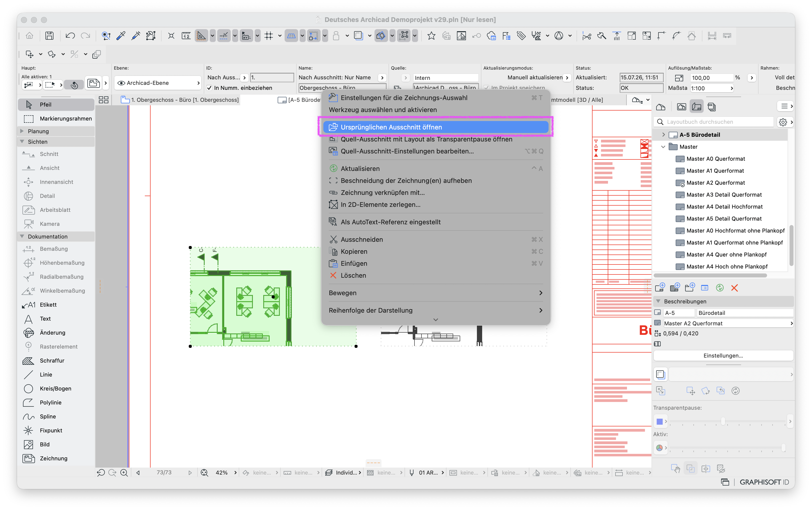Switch navigator to Publisher Sets view
The width and height of the screenshot is (812, 510).
point(712,107)
